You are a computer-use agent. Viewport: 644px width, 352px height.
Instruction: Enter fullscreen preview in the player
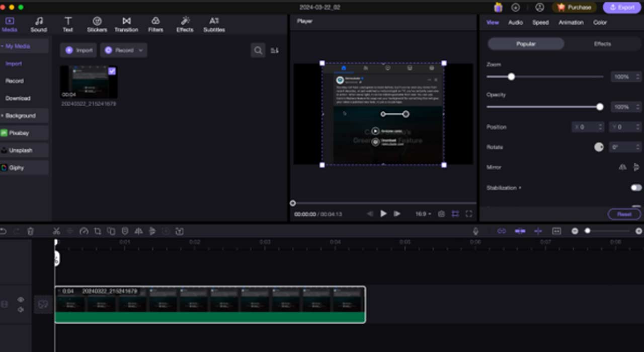(x=469, y=214)
